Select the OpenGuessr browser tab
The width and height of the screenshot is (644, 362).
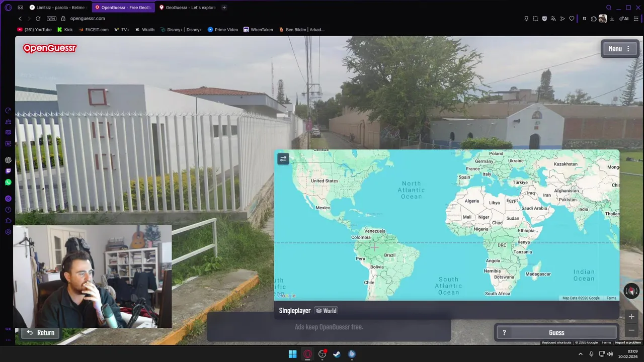[124, 8]
